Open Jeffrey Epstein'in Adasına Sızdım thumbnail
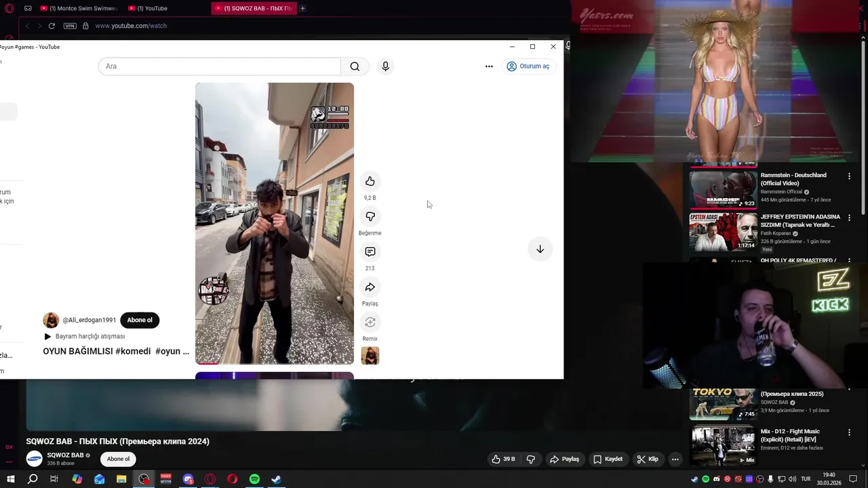Image resolution: width=868 pixels, height=488 pixels. (723, 232)
